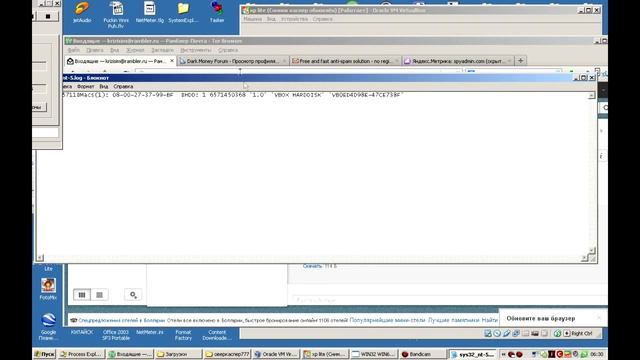Open Закладки menu in Tor Browser

[x=162, y=50]
